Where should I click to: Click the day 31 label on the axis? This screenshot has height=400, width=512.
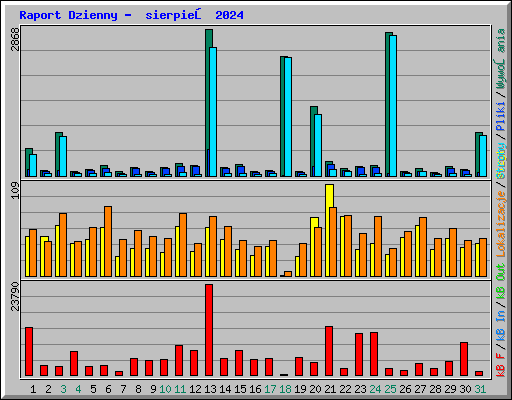pos(480,389)
